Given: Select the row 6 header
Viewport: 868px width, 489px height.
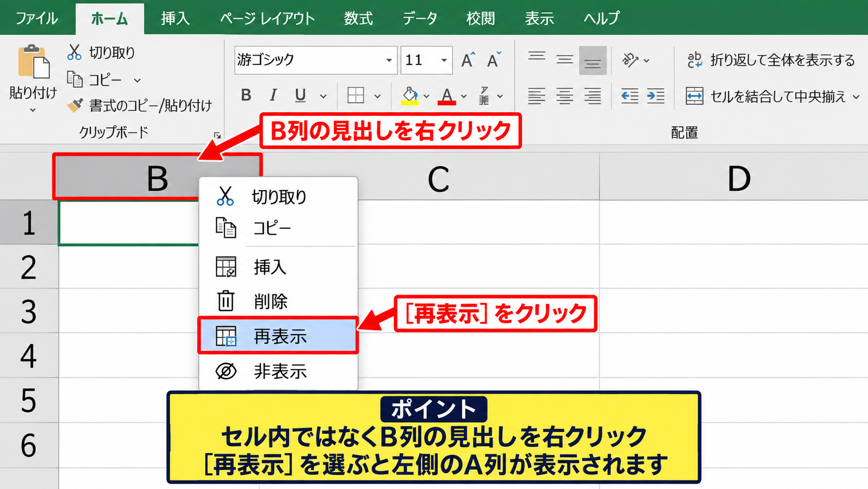Looking at the screenshot, I should (x=29, y=445).
